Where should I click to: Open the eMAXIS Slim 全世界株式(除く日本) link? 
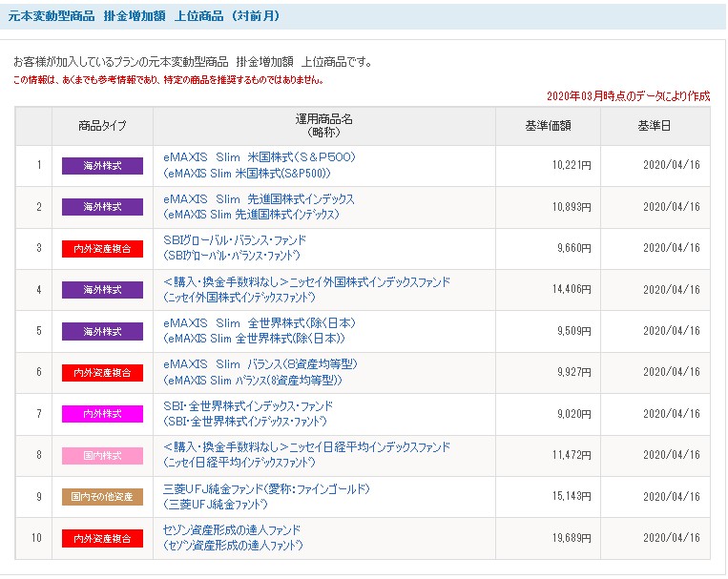click(260, 331)
